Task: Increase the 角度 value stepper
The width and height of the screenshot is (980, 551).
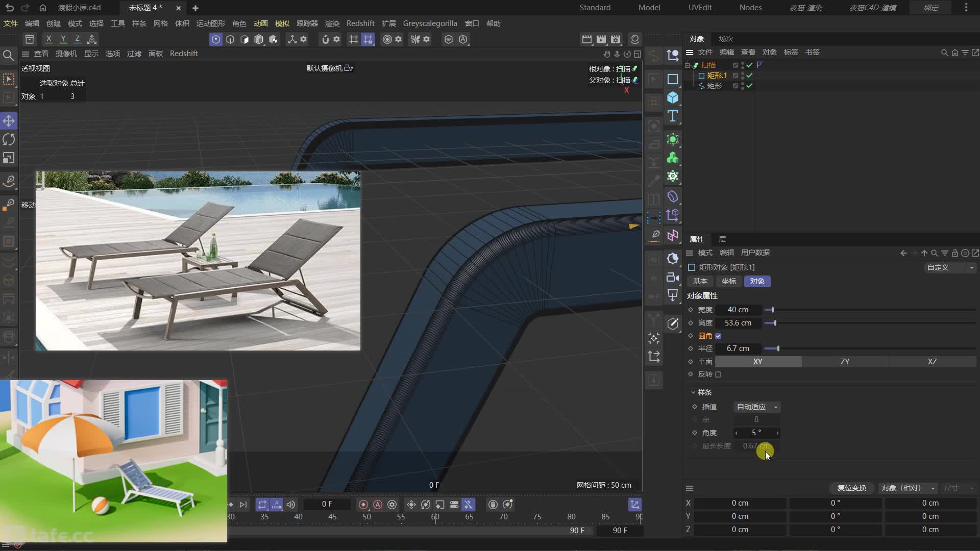Action: point(777,433)
